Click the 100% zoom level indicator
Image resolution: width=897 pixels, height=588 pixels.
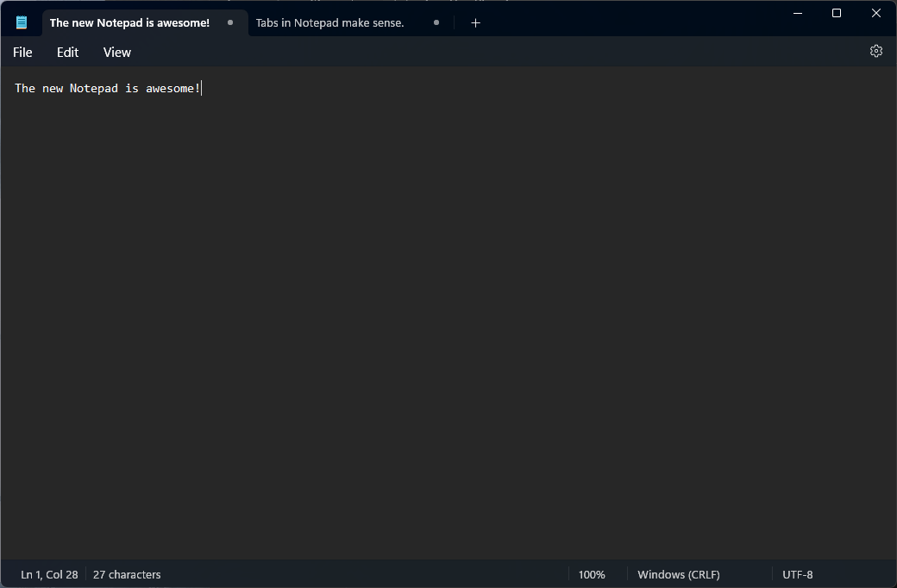pos(592,574)
